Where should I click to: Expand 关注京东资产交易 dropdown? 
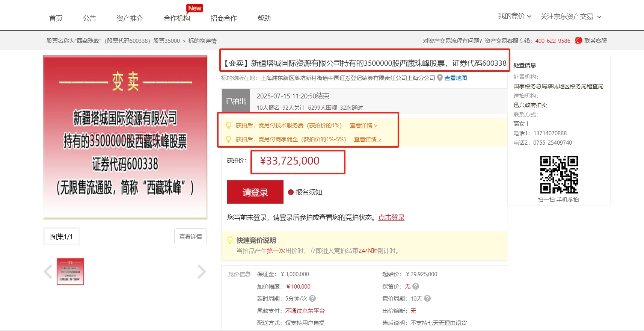(571, 17)
